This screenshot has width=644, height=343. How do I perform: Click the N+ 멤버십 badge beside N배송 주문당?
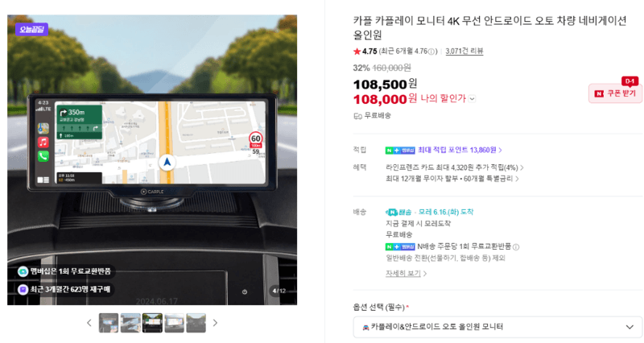point(400,247)
